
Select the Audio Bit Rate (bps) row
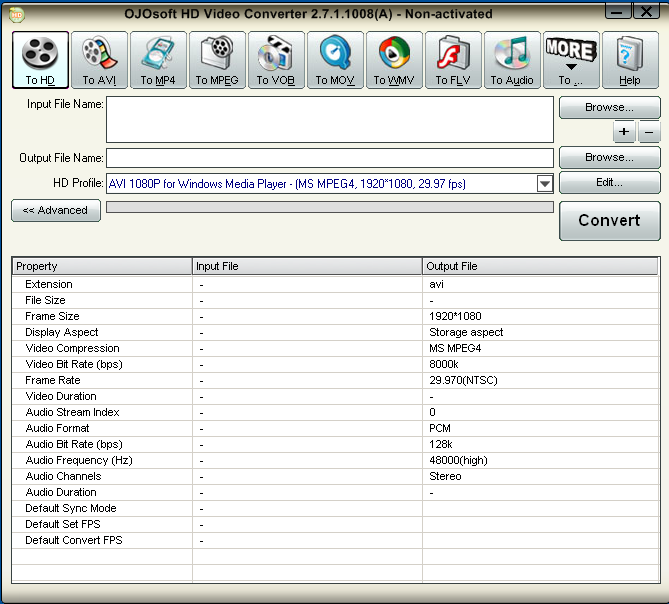pyautogui.click(x=335, y=444)
